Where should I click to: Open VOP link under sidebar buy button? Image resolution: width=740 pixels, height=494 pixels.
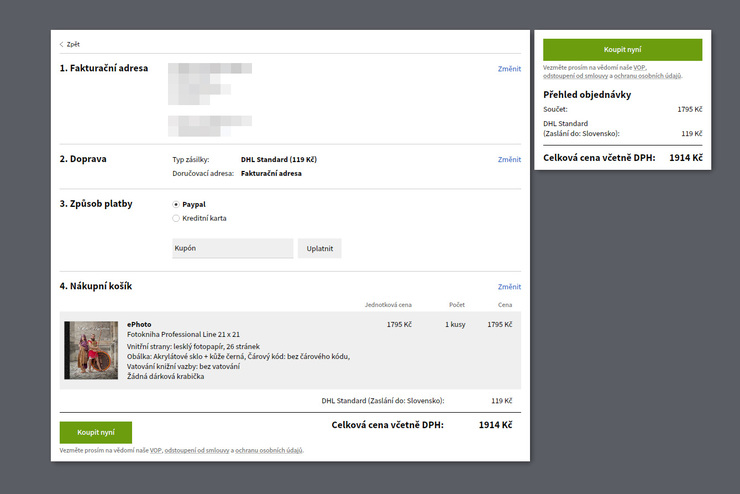(639, 67)
